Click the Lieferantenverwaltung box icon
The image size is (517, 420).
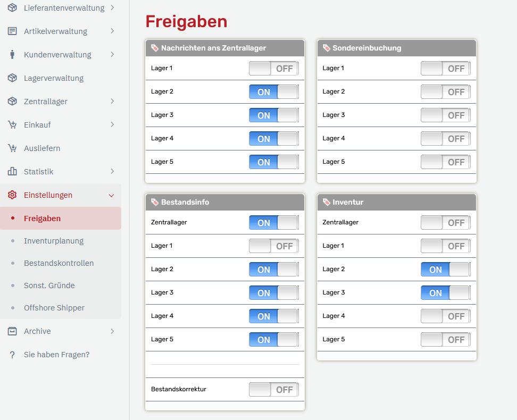pos(12,8)
